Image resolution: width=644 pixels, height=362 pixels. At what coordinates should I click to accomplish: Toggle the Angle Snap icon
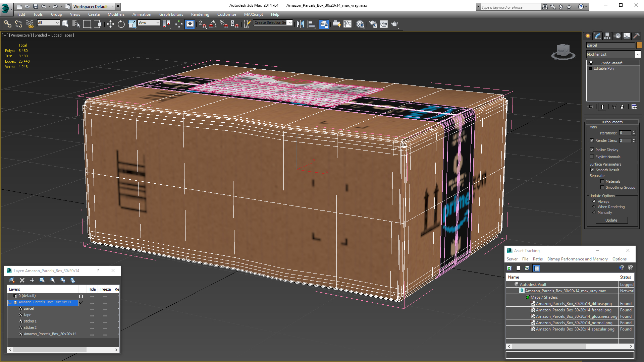coord(213,24)
